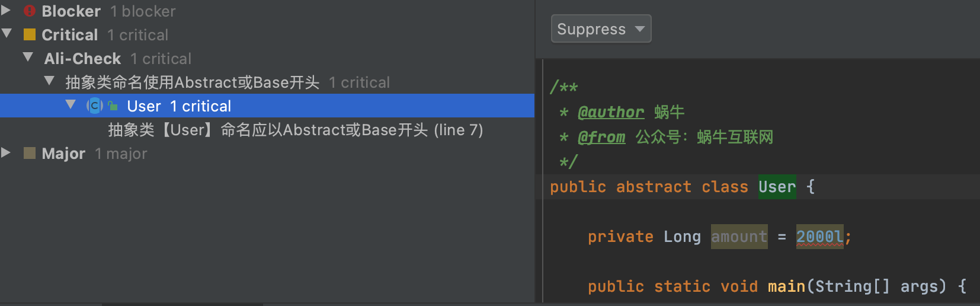Click the yellow Critical severity square icon
The width and height of the screenshot is (980, 306).
(x=30, y=34)
